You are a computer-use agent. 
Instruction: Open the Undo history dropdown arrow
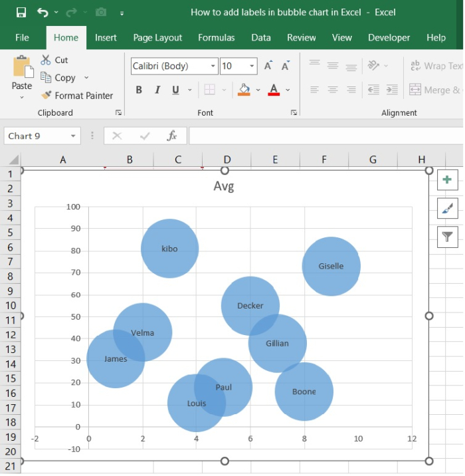click(x=56, y=13)
